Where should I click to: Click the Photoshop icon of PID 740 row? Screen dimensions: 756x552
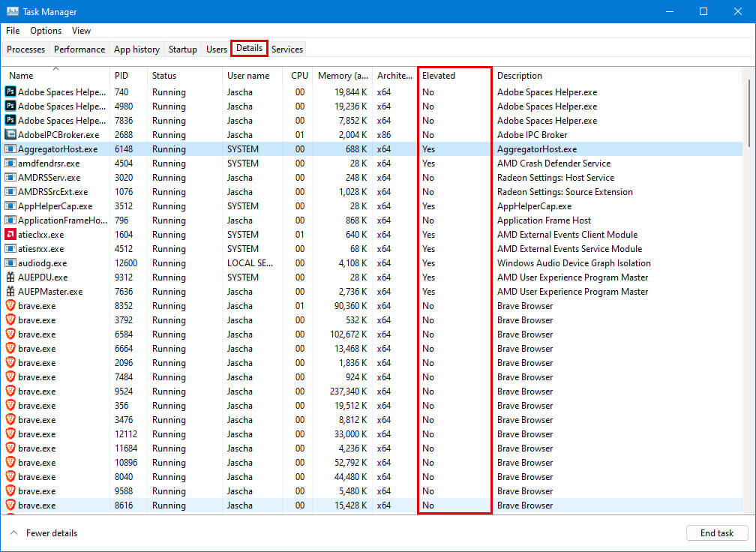point(10,91)
